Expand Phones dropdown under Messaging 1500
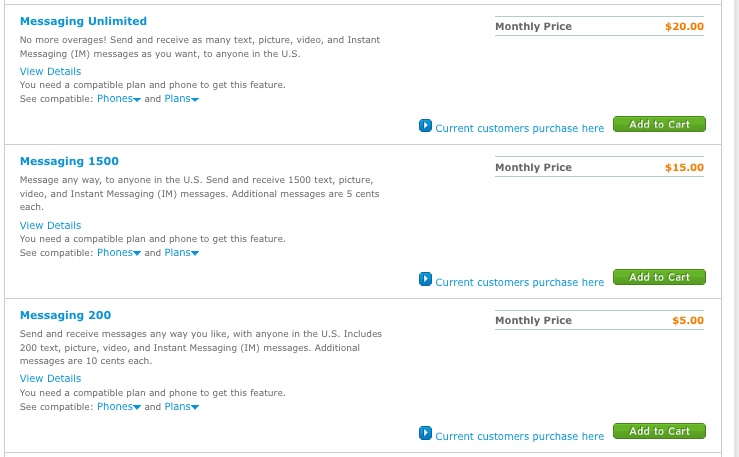Screen dimensions: 739x457 119,253
